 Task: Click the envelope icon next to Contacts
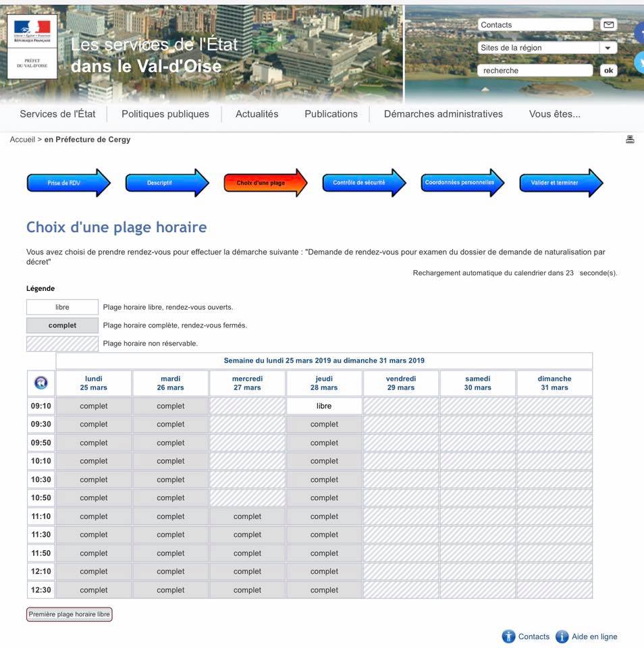[608, 25]
